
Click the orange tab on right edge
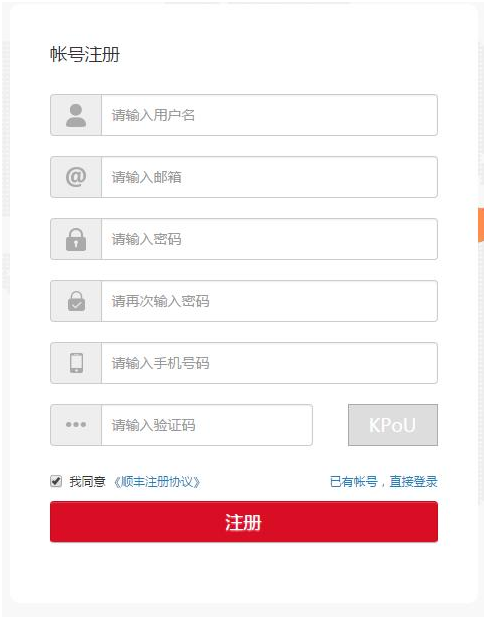(x=481, y=225)
